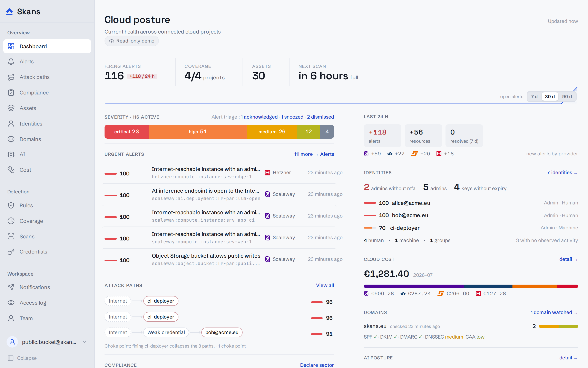Image resolution: width=588 pixels, height=368 pixels.
Task: Click the Hetzner icon beside €127.28
Action: click(478, 294)
